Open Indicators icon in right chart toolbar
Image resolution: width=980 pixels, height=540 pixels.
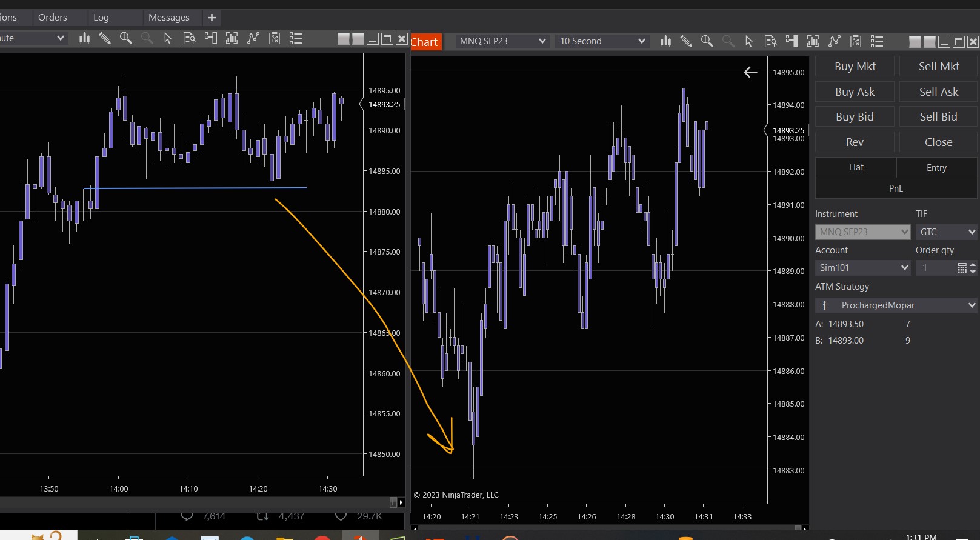click(835, 41)
